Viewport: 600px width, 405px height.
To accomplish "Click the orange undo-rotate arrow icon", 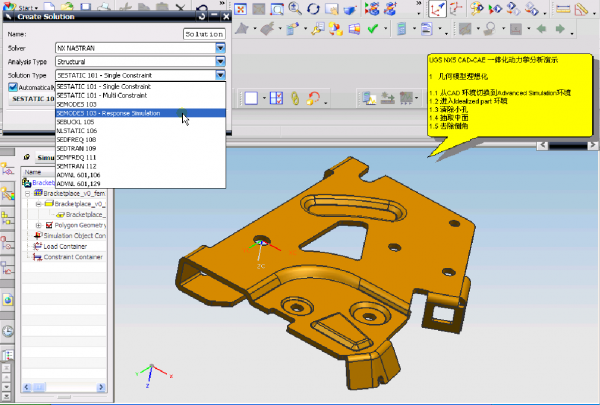I will 313,98.
